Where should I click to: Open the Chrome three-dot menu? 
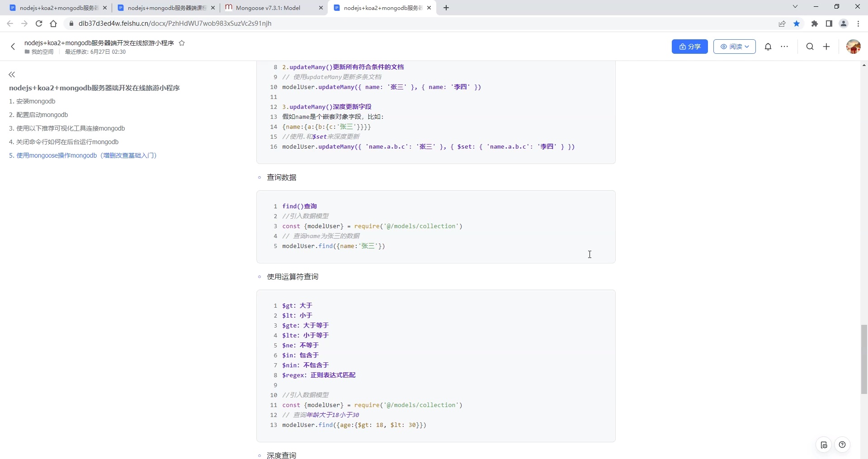pos(858,23)
